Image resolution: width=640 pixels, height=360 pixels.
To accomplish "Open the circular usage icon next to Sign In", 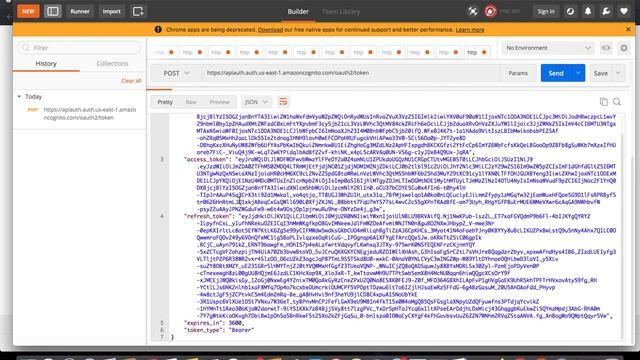I will [x=570, y=11].
